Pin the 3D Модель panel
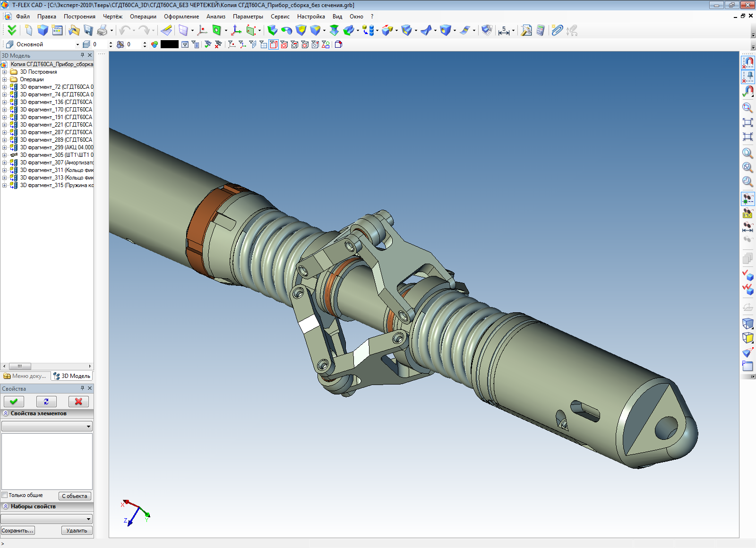 click(82, 55)
